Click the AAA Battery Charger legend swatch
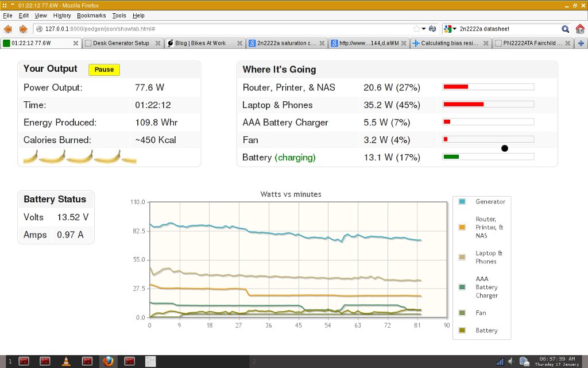 [x=462, y=287]
